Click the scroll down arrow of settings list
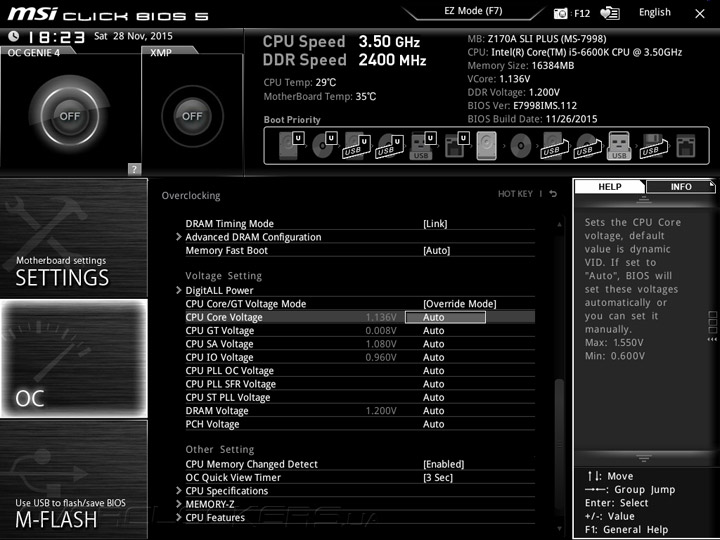720x540 pixels. pos(559,529)
